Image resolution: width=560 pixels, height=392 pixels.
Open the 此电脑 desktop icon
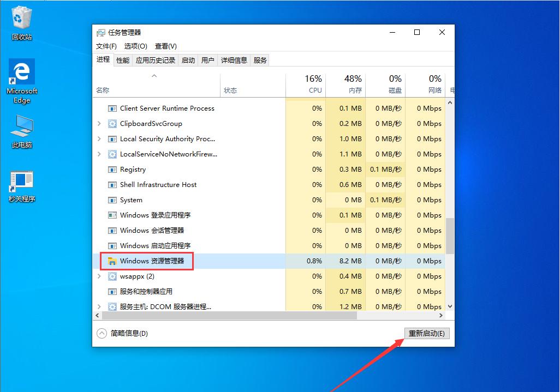tap(22, 131)
